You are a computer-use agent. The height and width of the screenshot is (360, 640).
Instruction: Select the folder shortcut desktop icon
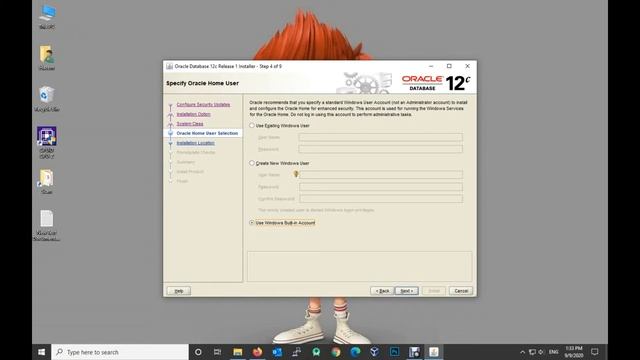coord(47,182)
